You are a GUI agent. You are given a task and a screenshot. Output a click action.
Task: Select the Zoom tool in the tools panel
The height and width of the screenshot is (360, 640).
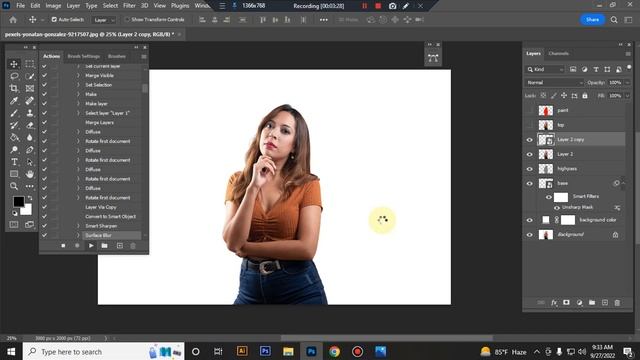click(x=14, y=187)
